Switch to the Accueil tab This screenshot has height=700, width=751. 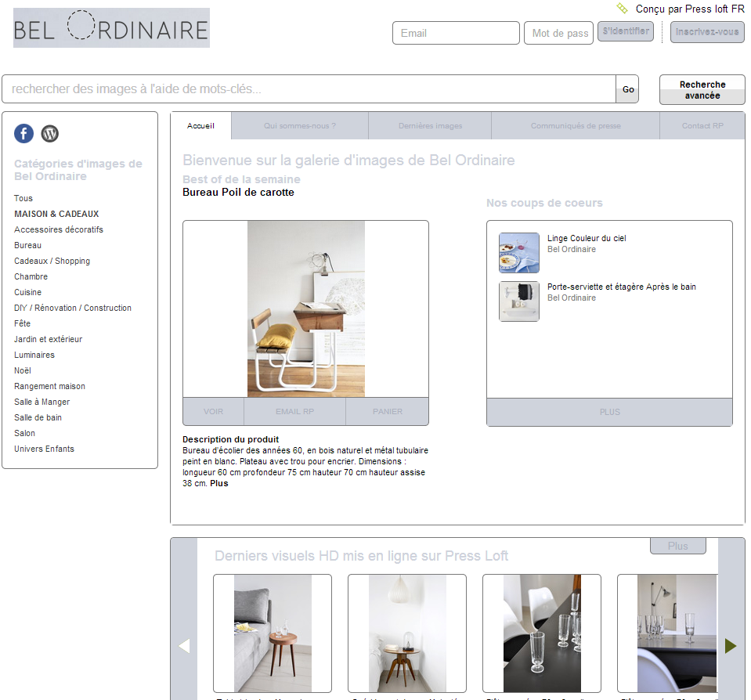click(x=200, y=126)
